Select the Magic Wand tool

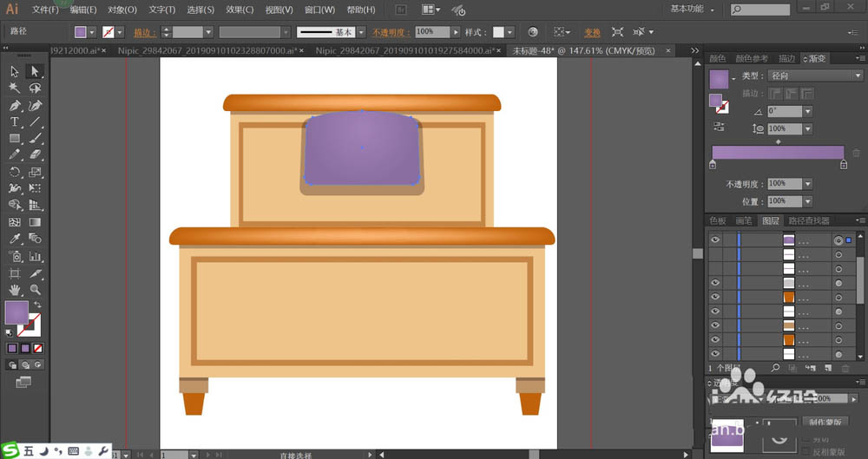coord(15,89)
